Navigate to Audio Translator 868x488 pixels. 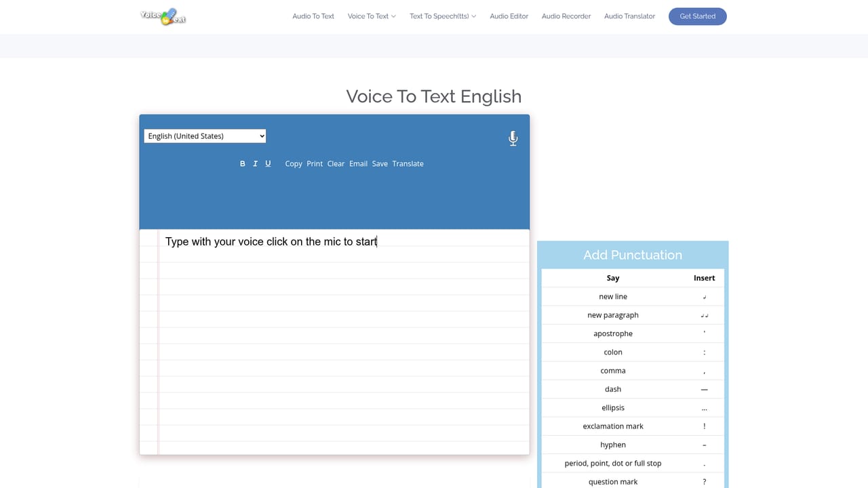point(630,16)
